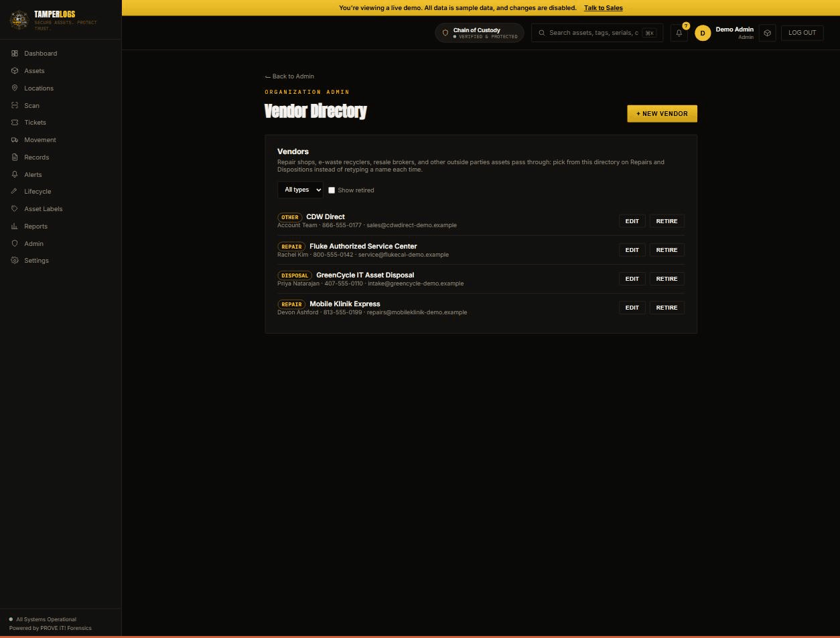Click the Demo Admin avatar circle
The image size is (840, 638).
(x=703, y=33)
